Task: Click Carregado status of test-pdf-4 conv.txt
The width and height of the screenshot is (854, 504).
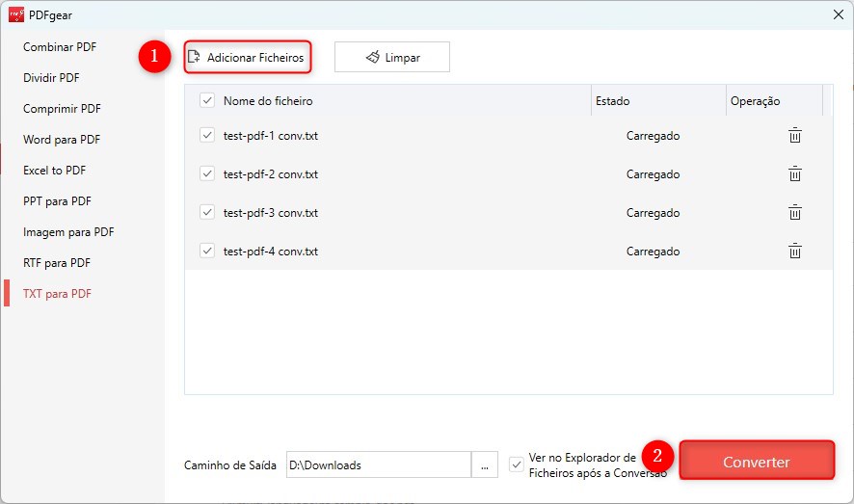Action: 653,252
